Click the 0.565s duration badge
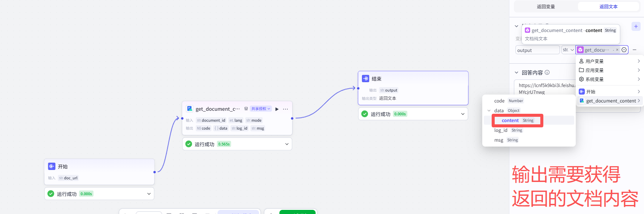 click(x=224, y=144)
